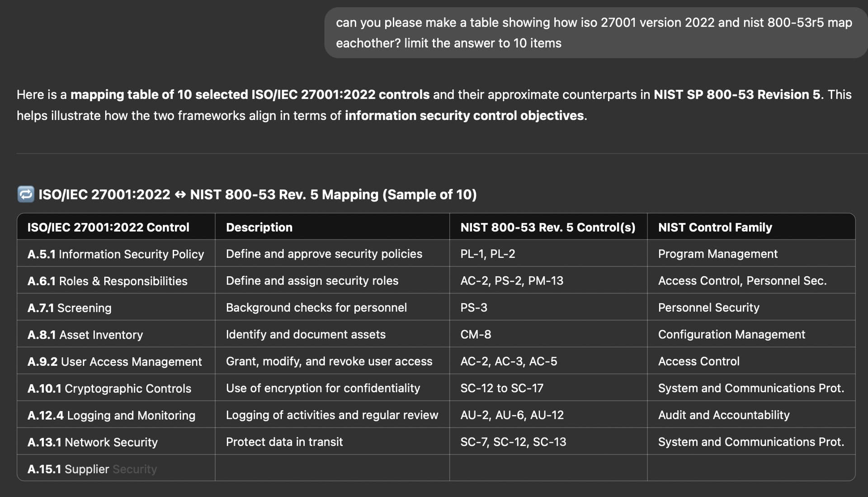Click the blue repeat arrows emoji icon
Image resolution: width=868 pixels, height=497 pixels.
click(x=26, y=194)
